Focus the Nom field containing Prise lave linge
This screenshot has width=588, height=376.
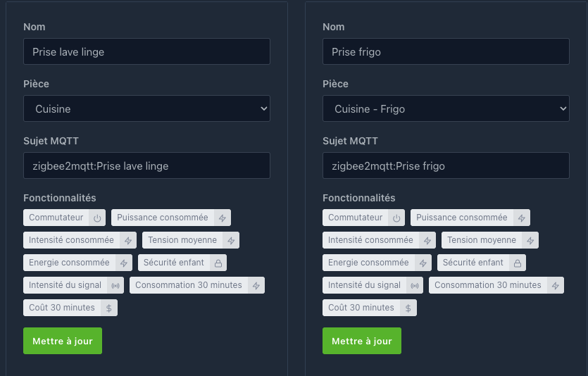click(146, 51)
